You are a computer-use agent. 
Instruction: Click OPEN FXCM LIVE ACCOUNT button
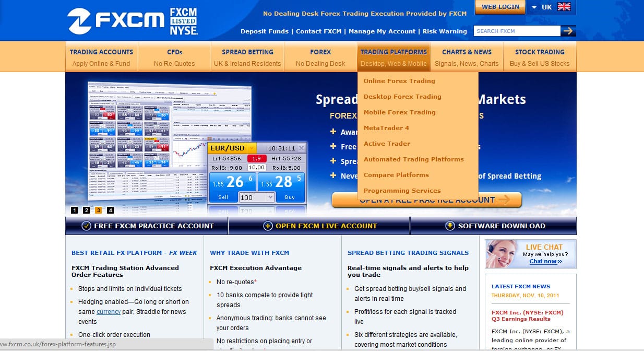click(x=319, y=226)
